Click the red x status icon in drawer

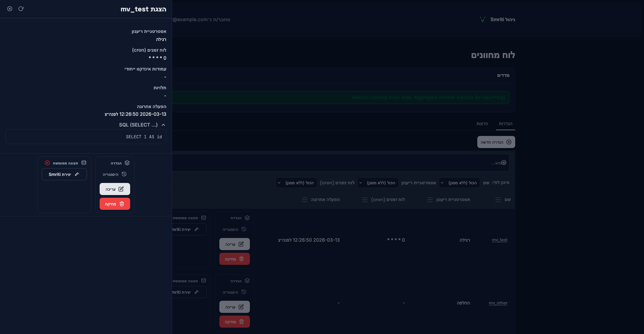click(47, 163)
